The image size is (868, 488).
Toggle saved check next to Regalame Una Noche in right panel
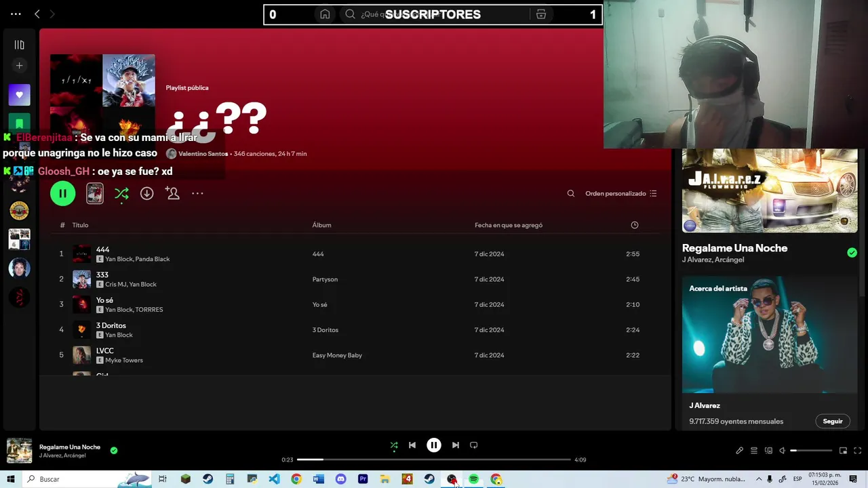click(852, 253)
